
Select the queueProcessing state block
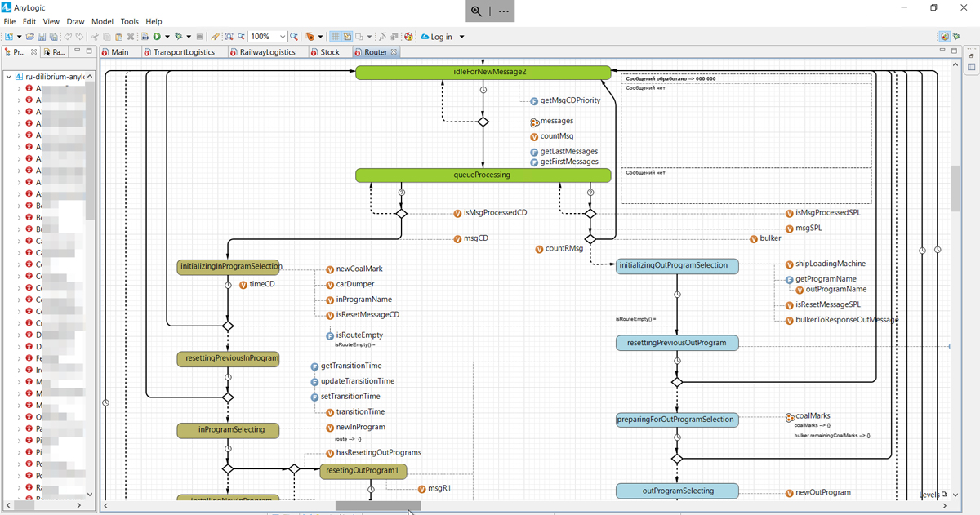click(x=483, y=175)
